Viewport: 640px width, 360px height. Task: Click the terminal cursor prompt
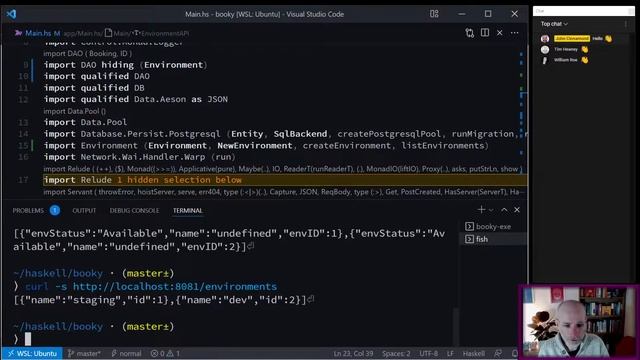click(x=28, y=339)
